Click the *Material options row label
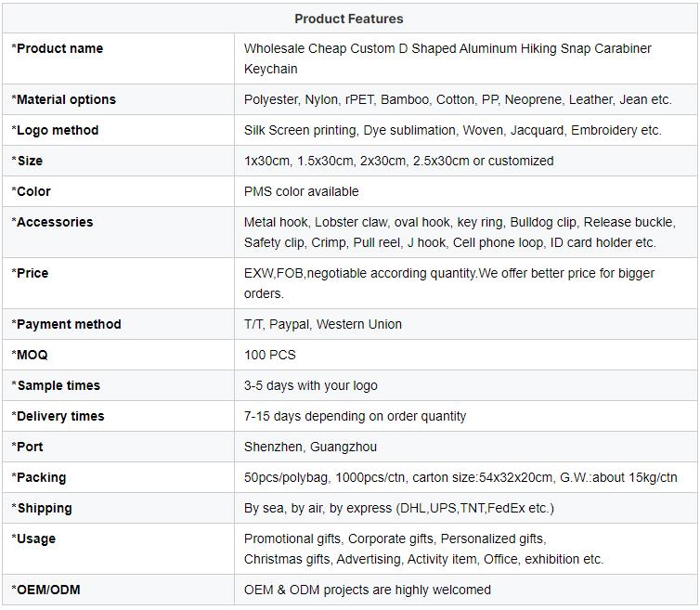The image size is (700, 610). click(64, 99)
